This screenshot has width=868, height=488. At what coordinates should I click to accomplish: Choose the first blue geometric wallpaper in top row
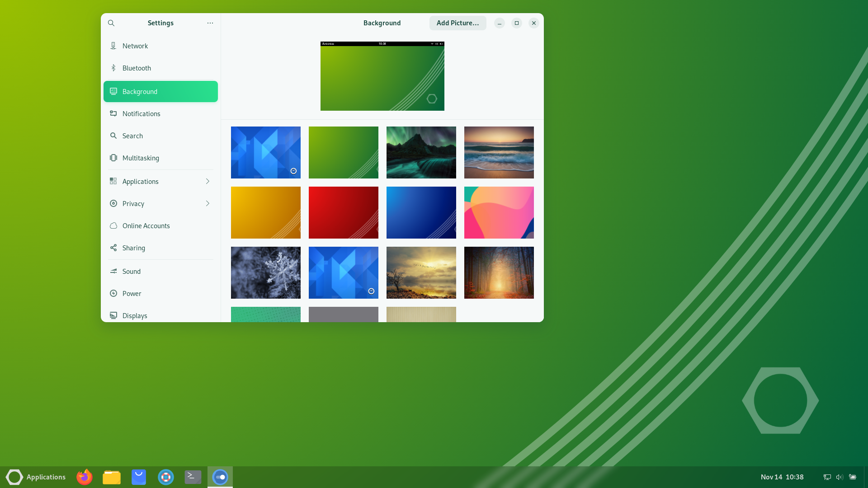[266, 153]
